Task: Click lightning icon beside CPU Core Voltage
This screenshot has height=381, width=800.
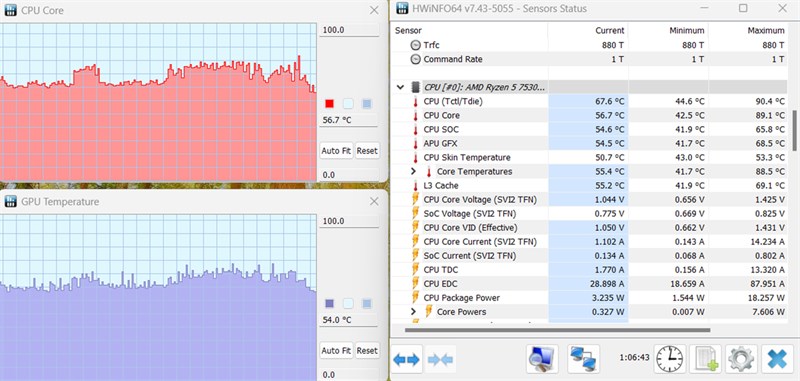Action: [x=416, y=199]
